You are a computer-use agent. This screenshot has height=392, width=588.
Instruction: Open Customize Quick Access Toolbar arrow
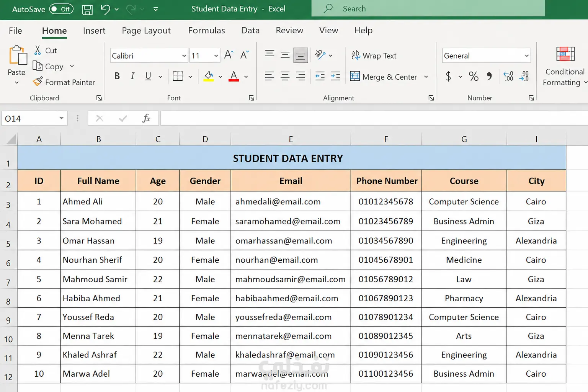click(x=155, y=9)
